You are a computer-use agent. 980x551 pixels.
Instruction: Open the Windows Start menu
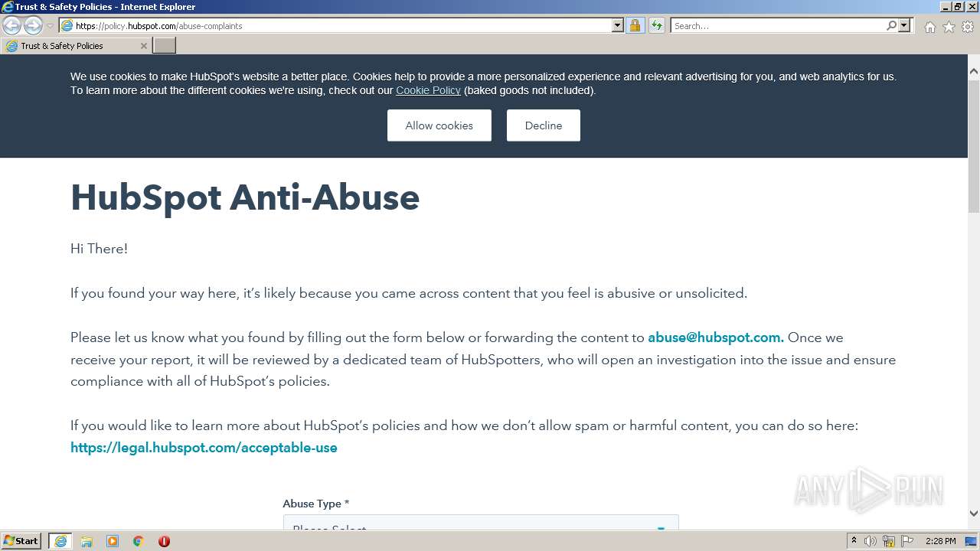coord(21,541)
